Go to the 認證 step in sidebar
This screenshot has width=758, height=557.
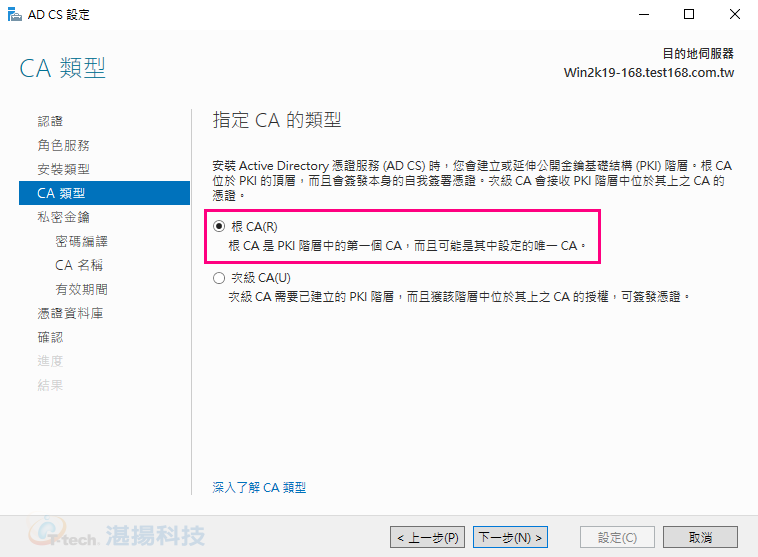pyautogui.click(x=50, y=121)
